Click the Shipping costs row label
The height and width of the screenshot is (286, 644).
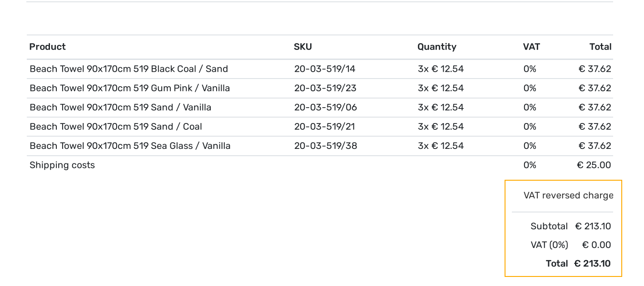tap(62, 165)
